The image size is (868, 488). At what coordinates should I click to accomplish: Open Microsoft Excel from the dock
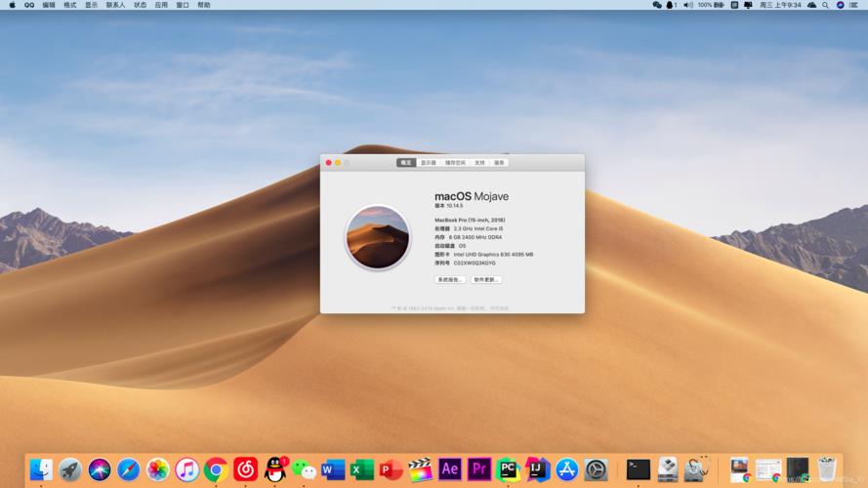(362, 469)
